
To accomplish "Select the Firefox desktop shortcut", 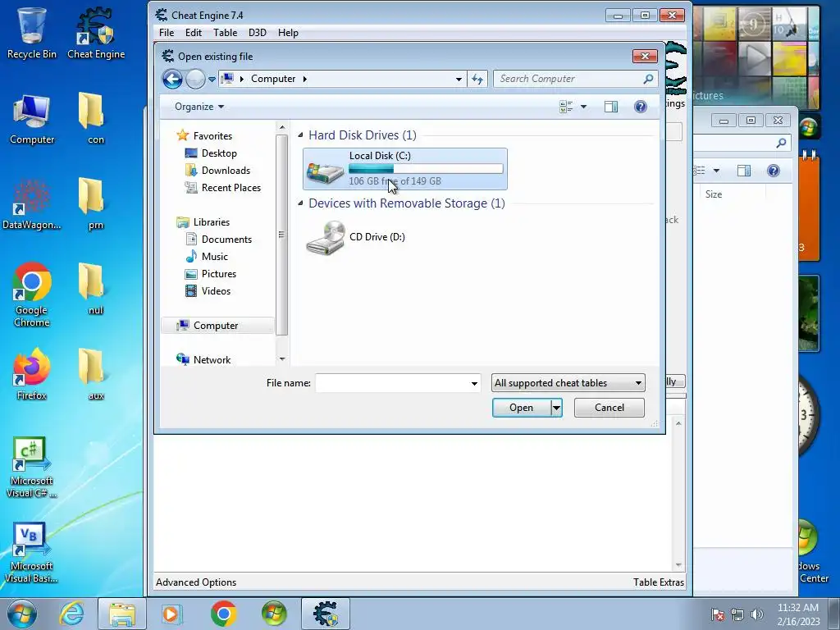I will coord(32,375).
